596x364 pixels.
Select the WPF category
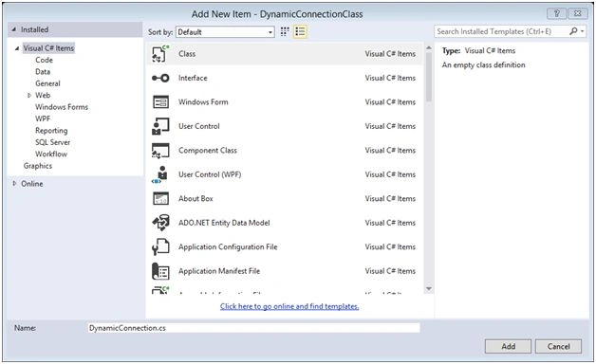tap(43, 118)
